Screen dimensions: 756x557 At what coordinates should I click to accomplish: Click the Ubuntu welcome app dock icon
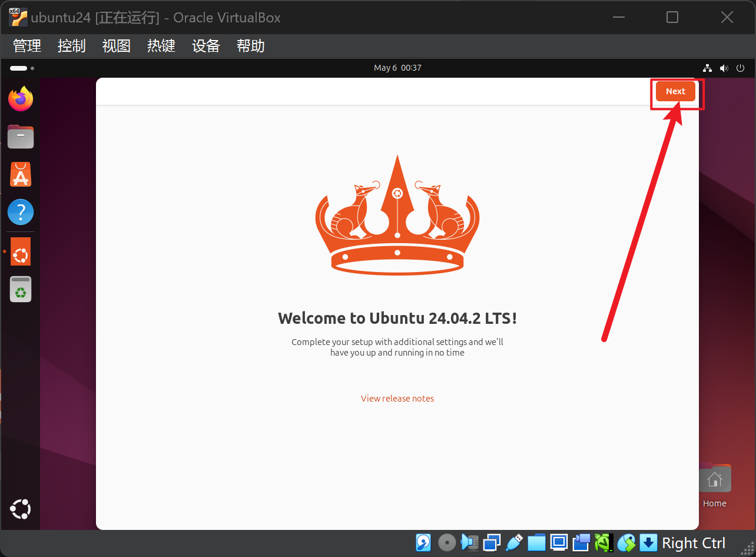tap(21, 251)
